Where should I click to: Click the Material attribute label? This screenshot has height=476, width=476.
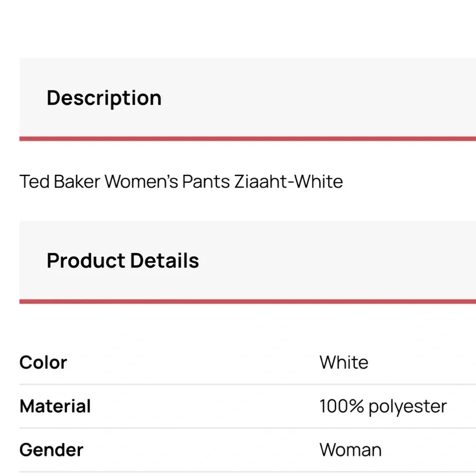tap(55, 406)
